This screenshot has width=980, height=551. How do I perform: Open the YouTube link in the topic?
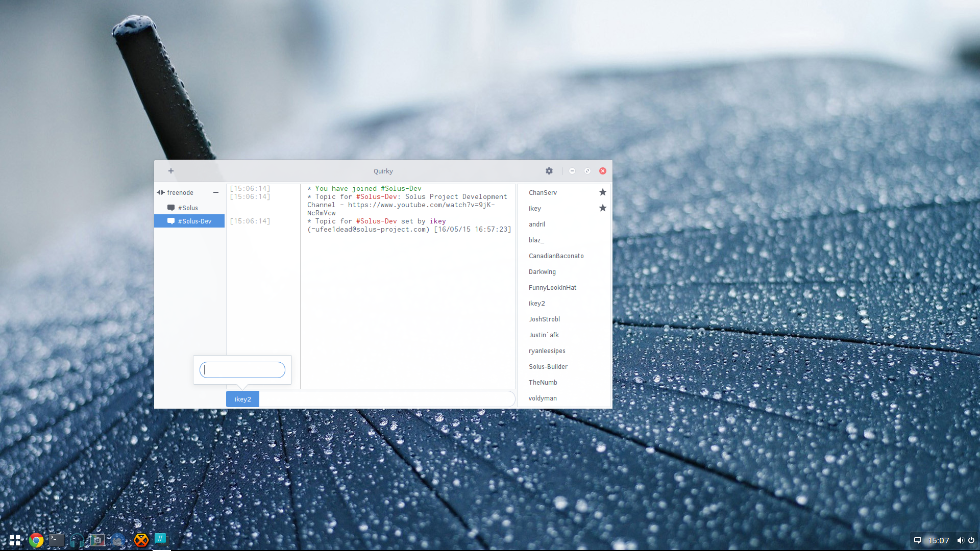click(421, 205)
